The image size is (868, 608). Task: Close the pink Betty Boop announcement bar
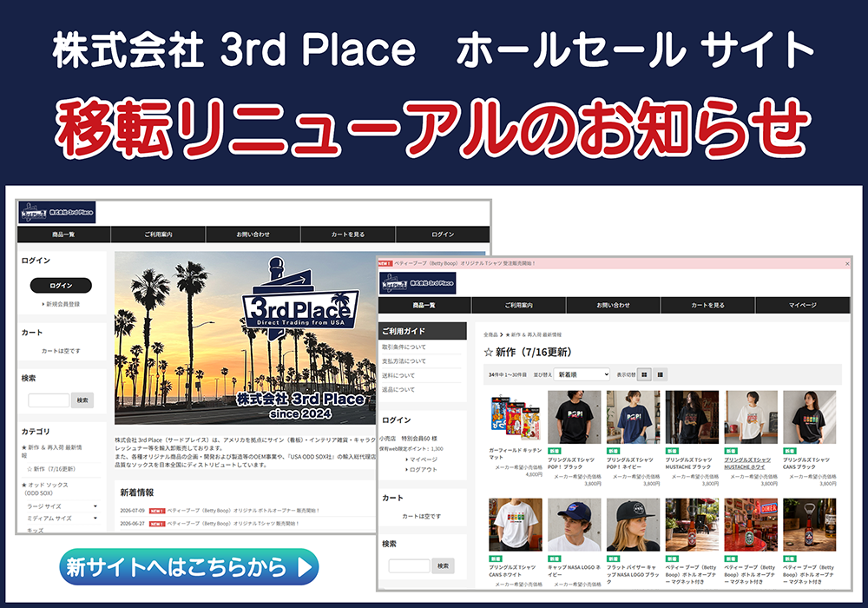[x=847, y=263]
